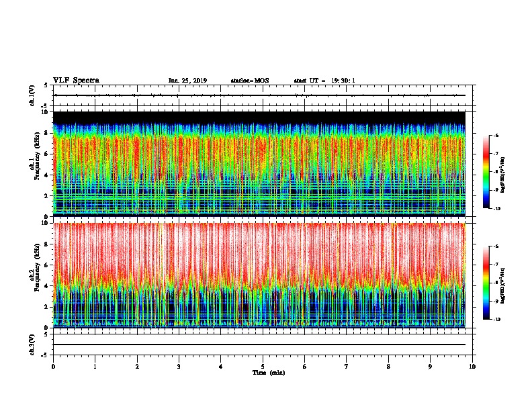Click the "ch.1(V)" waveform axis label
The image size is (532, 411).
32,95
